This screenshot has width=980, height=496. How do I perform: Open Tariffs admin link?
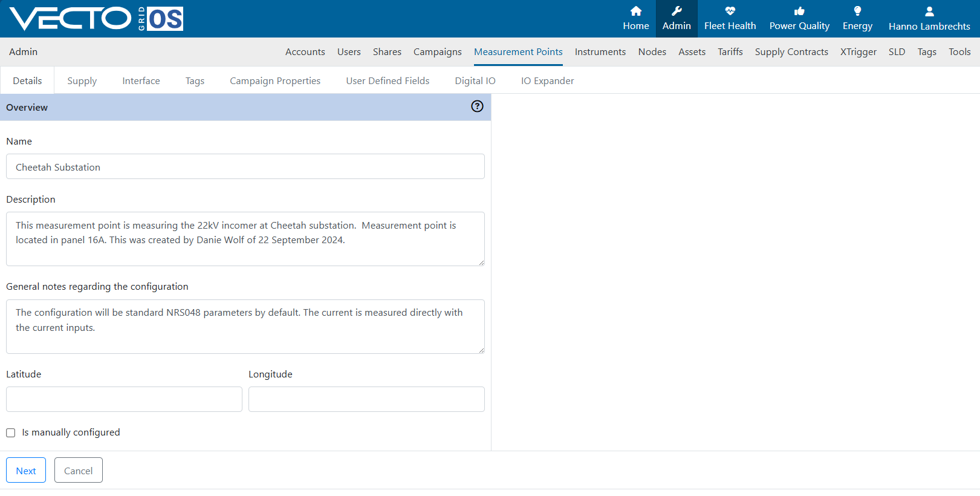(730, 52)
